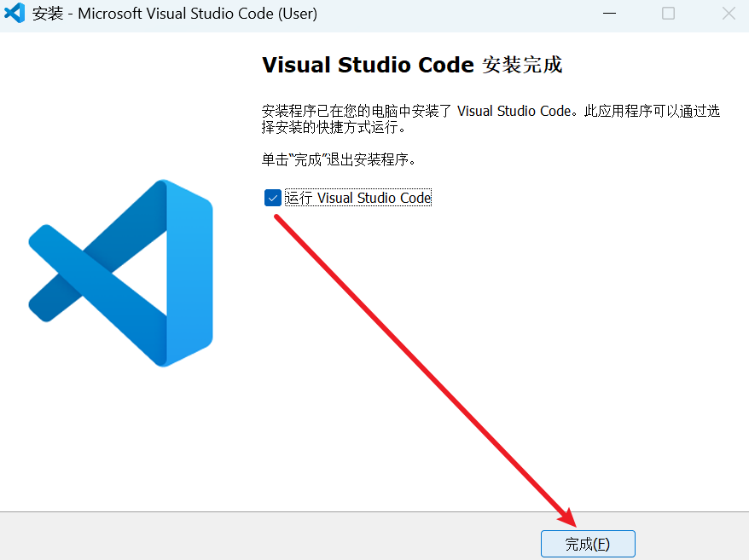Click the VS Code icon in title bar
Image resolution: width=749 pixels, height=560 pixels.
click(x=15, y=13)
